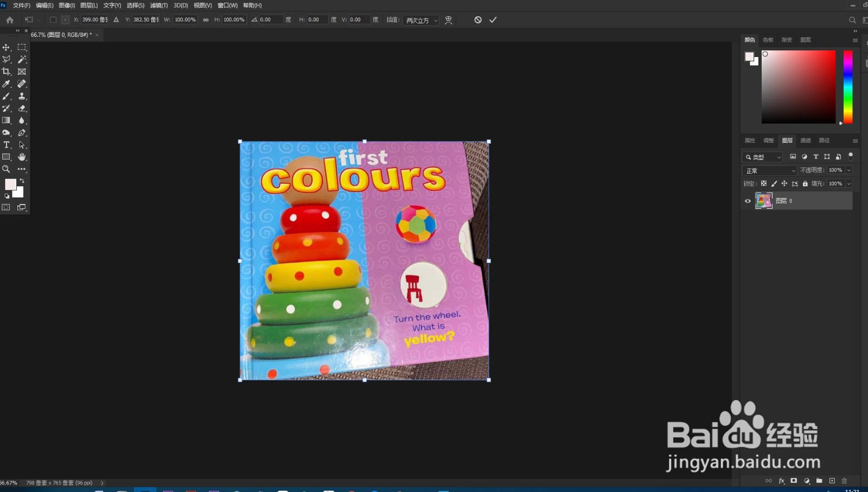Reset default foreground and background colors
This screenshot has height=492, width=868.
7,196
